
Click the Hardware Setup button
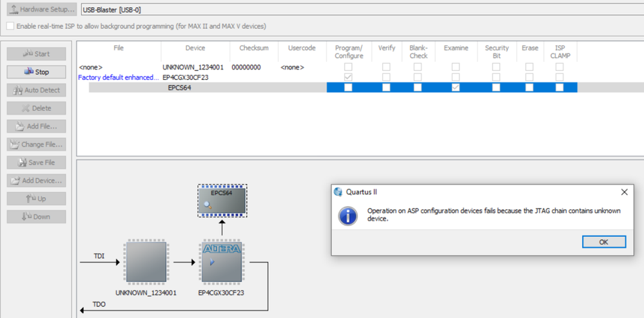point(41,9)
